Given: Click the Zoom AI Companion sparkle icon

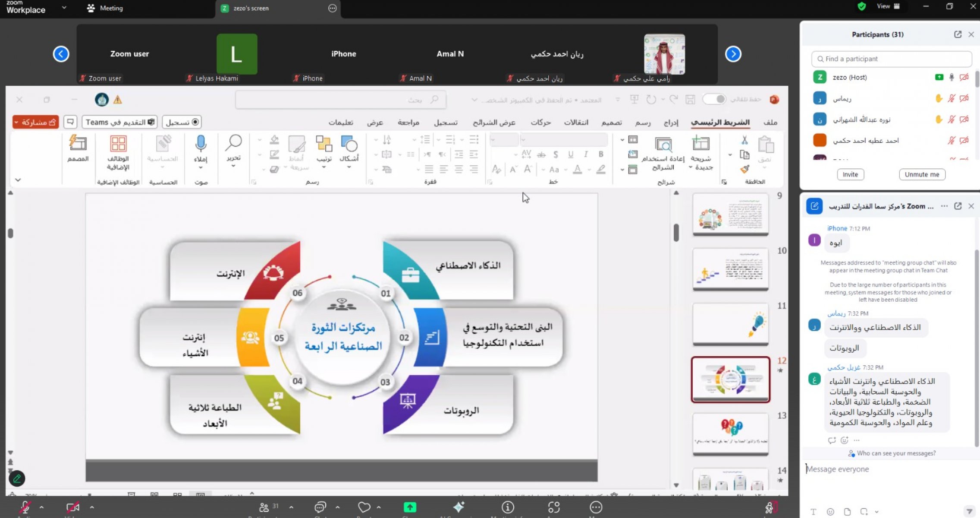Looking at the screenshot, I should pos(459,507).
